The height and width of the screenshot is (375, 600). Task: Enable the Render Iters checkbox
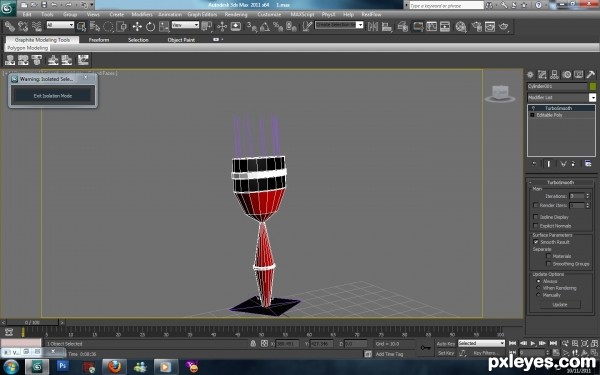(x=536, y=205)
